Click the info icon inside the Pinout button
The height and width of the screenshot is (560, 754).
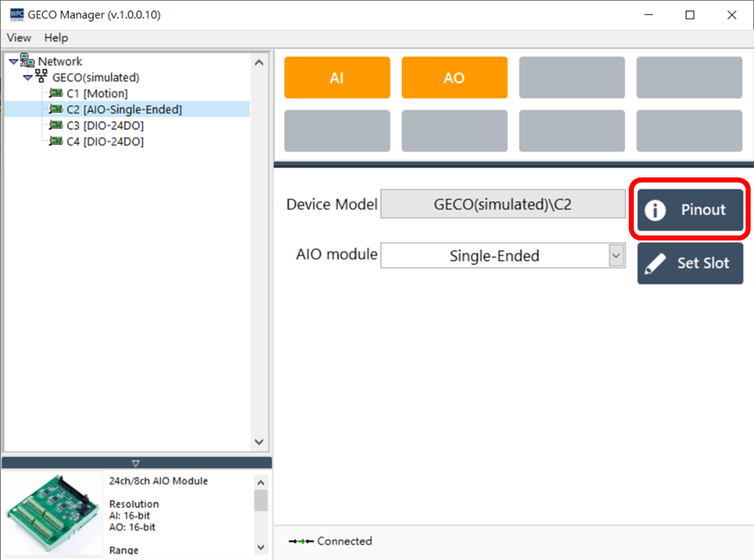656,209
